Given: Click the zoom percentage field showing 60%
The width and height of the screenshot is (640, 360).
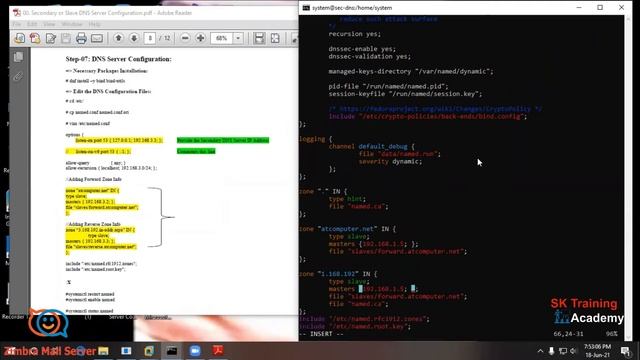Looking at the screenshot, I should click(x=222, y=38).
